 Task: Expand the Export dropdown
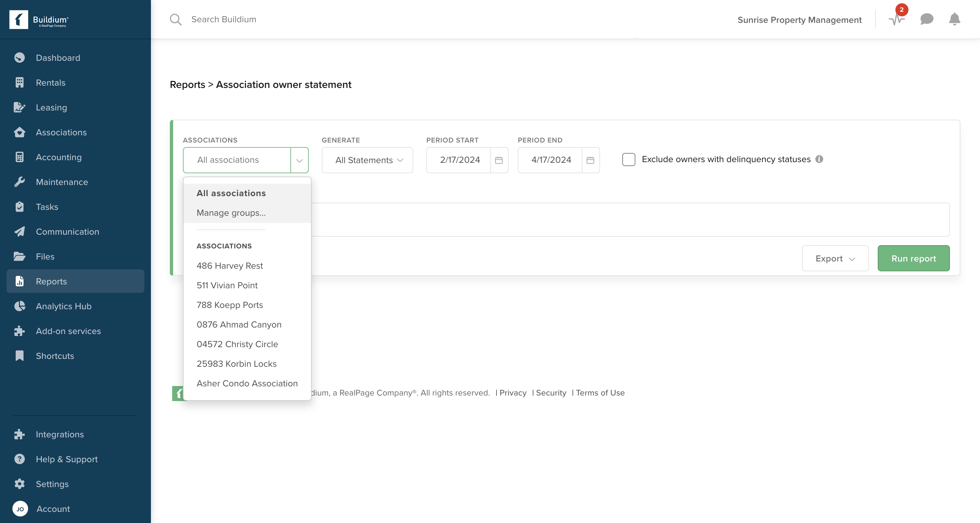coord(835,259)
